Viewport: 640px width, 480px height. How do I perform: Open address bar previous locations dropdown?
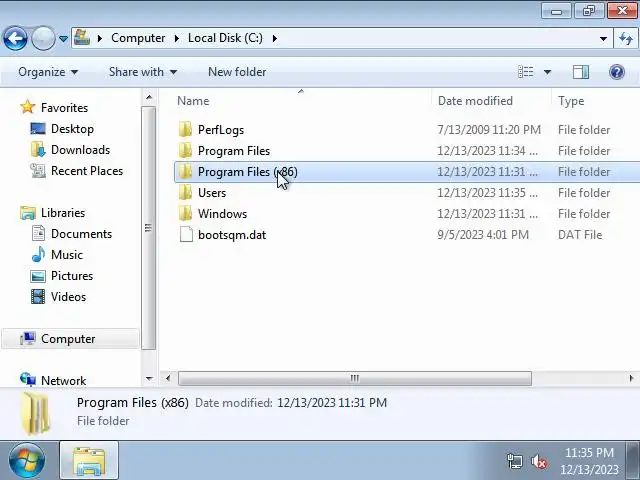tap(603, 39)
